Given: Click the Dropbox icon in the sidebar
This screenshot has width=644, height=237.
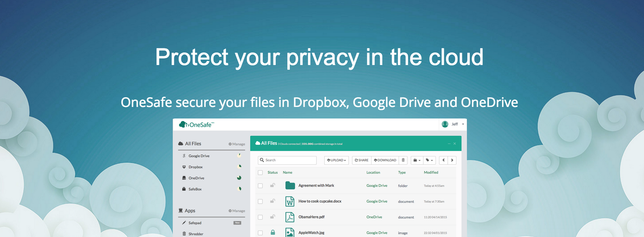Looking at the screenshot, I should 184,167.
